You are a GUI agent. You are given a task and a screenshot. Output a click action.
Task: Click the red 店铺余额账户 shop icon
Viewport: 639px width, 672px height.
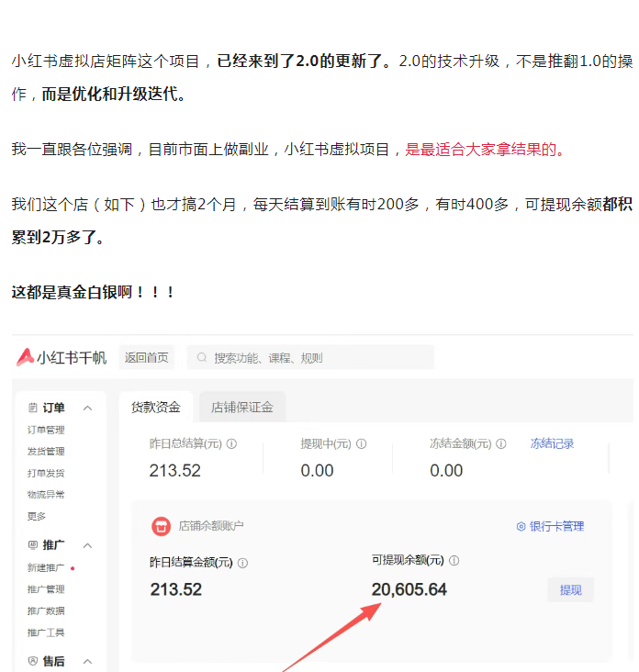[x=162, y=526]
